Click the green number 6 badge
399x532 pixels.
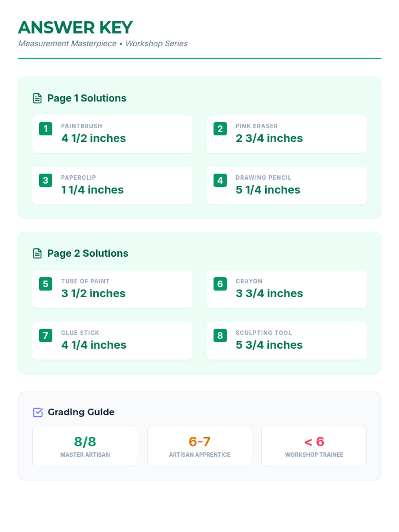[220, 284]
